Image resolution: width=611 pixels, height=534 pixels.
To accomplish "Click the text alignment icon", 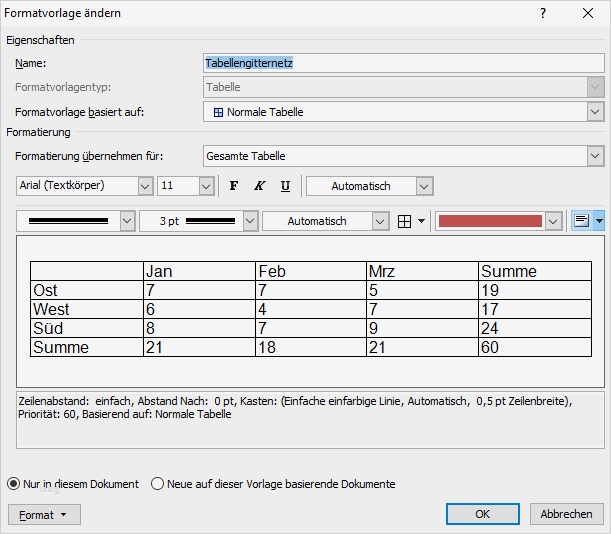I will pyautogui.click(x=581, y=221).
